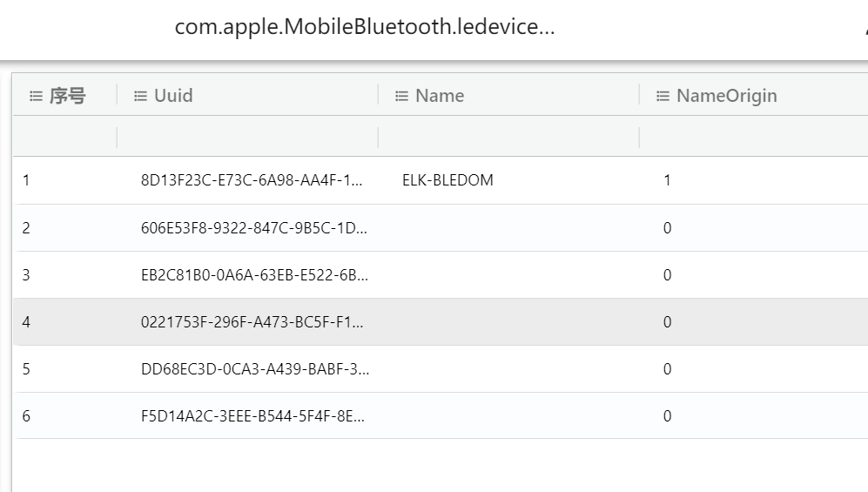
Task: Select the Uuid starting with DD68EC3D
Action: click(x=252, y=369)
